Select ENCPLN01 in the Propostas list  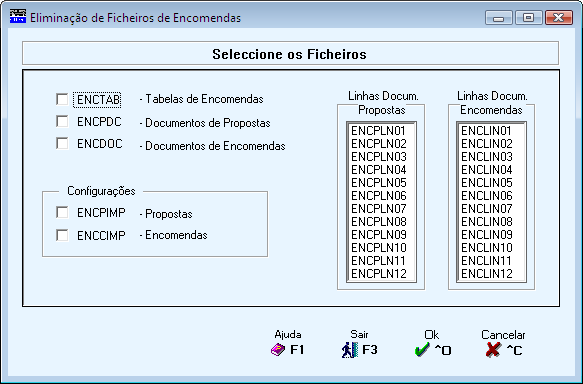(381, 131)
